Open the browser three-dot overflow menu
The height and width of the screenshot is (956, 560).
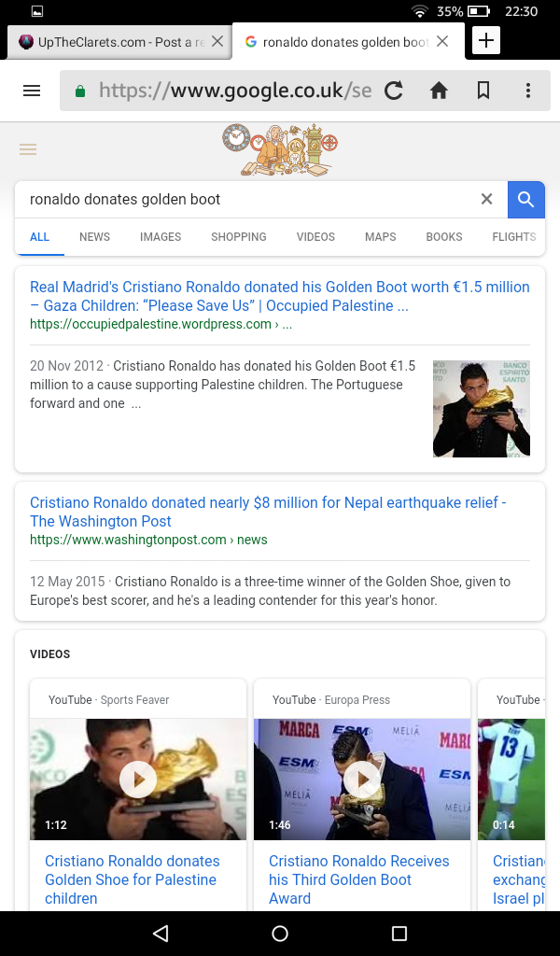tap(528, 91)
